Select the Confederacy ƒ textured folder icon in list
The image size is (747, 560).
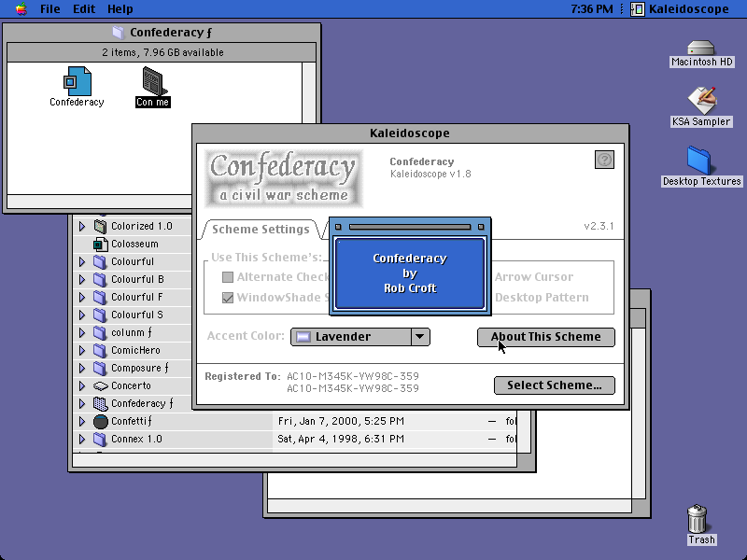pyautogui.click(x=100, y=404)
